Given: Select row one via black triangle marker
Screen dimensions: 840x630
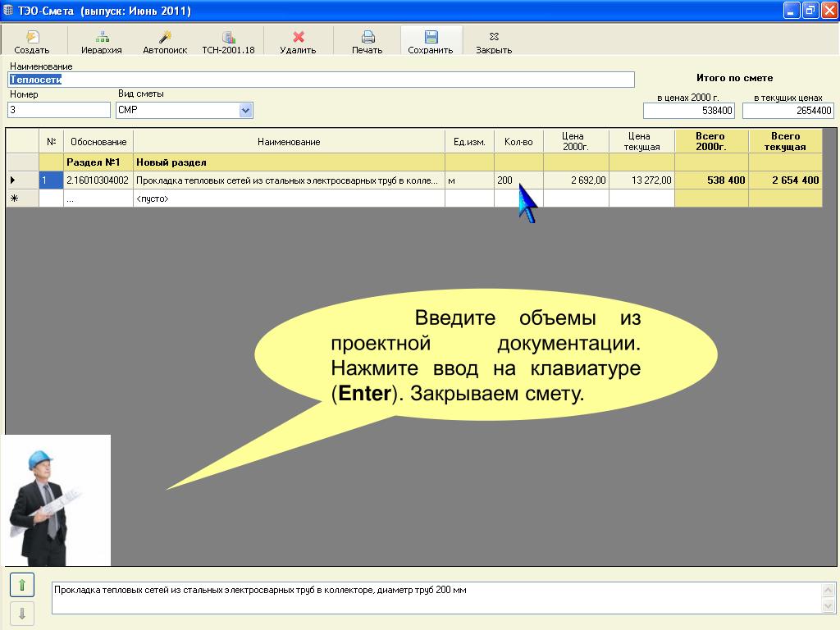Looking at the screenshot, I should point(13,180).
